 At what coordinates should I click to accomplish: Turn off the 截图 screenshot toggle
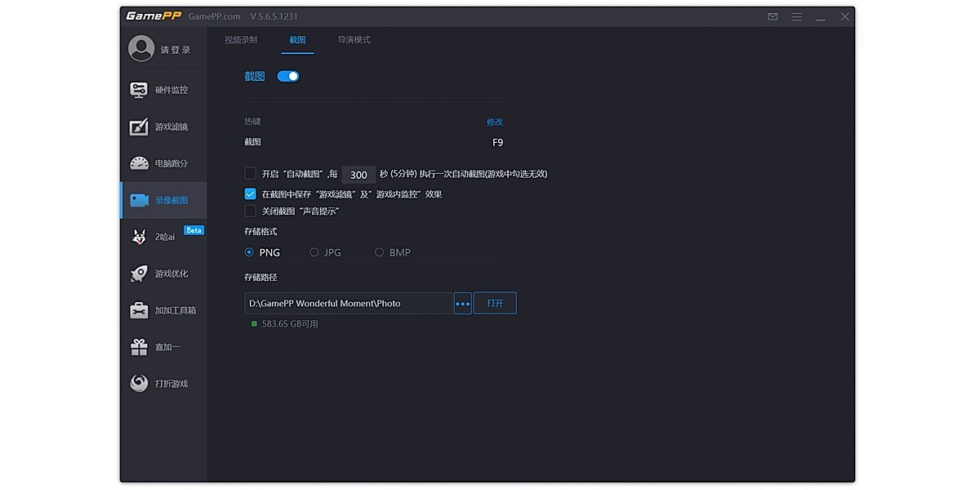click(x=287, y=75)
